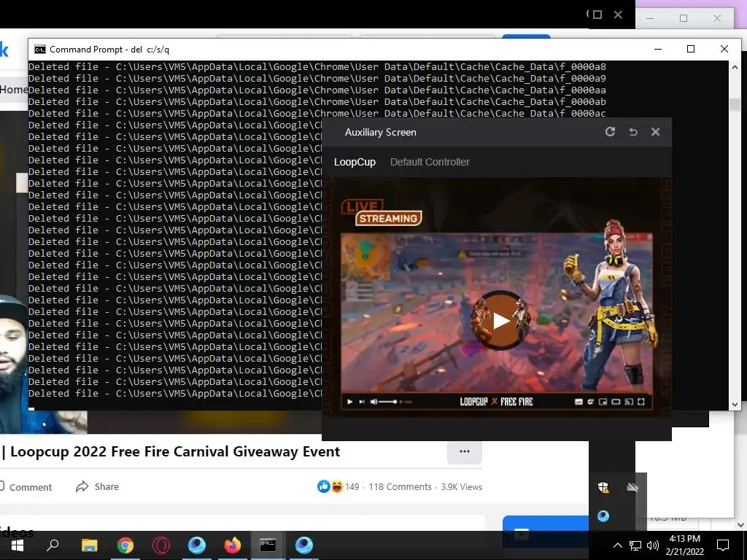Refresh the Auxiliary Screen panel

[610, 132]
